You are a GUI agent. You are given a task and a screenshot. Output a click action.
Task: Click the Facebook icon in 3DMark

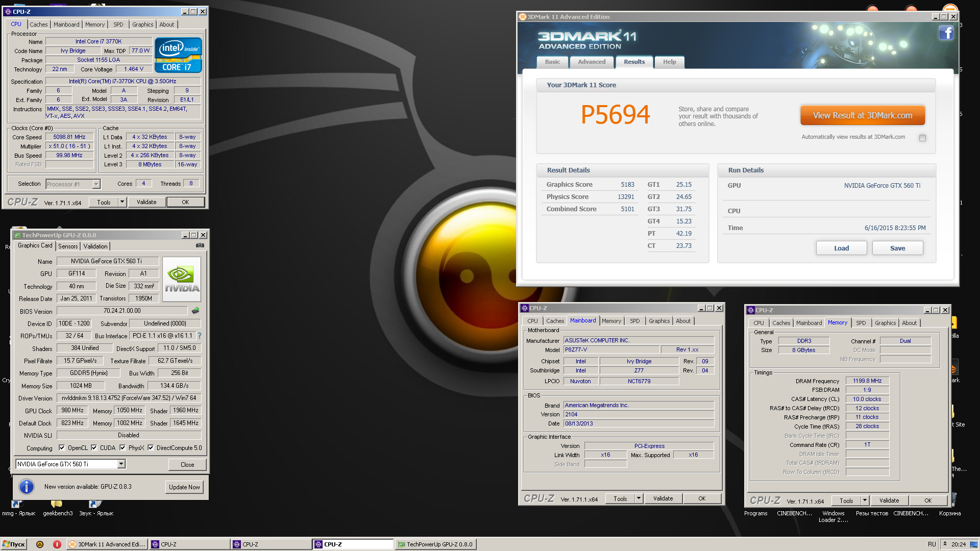click(x=946, y=33)
